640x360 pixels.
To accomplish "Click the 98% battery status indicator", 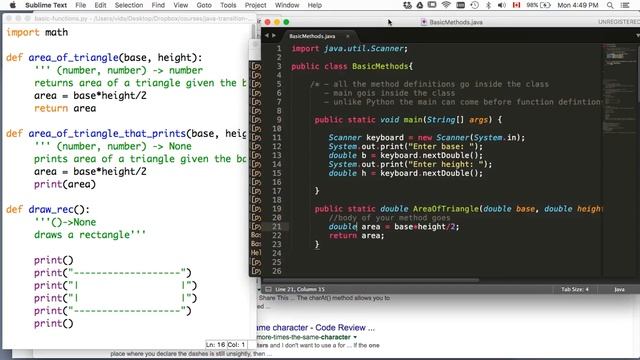I will tap(538, 5).
